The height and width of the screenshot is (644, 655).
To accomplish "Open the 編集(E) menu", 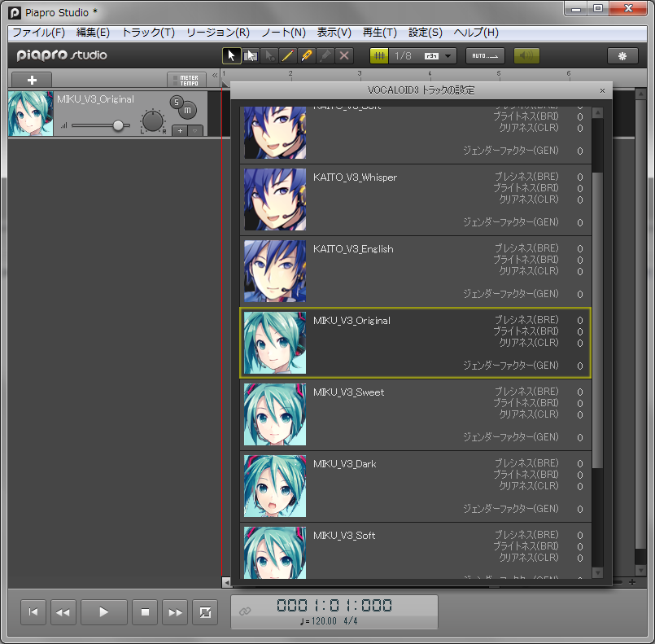I will point(93,33).
